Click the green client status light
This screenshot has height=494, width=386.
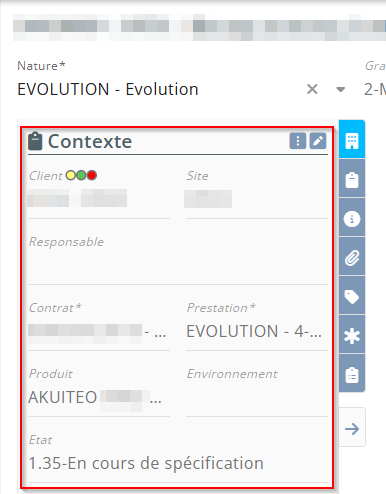coord(81,175)
